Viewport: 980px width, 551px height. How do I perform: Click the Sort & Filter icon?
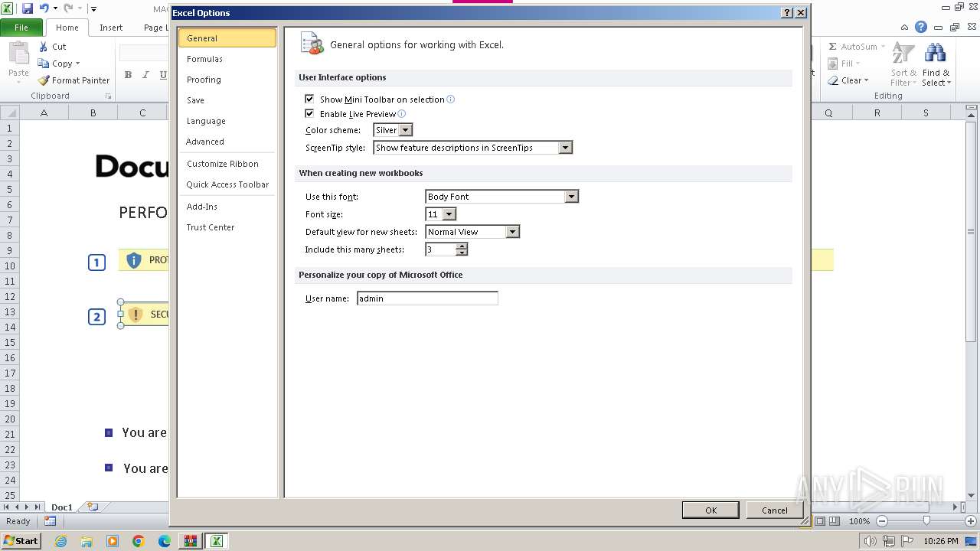[903, 53]
